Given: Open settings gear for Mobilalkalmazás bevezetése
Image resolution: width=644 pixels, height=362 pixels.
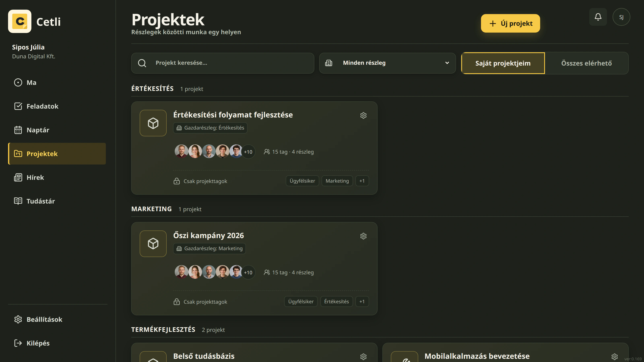Looking at the screenshot, I should [x=614, y=357].
